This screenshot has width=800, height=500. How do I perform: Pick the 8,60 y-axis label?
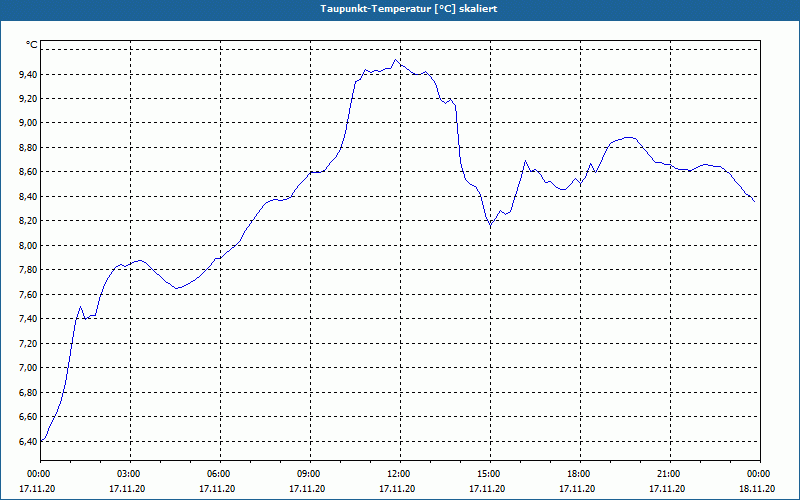click(28, 172)
